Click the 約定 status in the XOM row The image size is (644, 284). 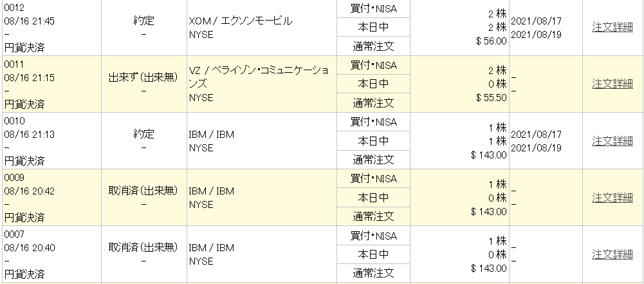pos(143,21)
